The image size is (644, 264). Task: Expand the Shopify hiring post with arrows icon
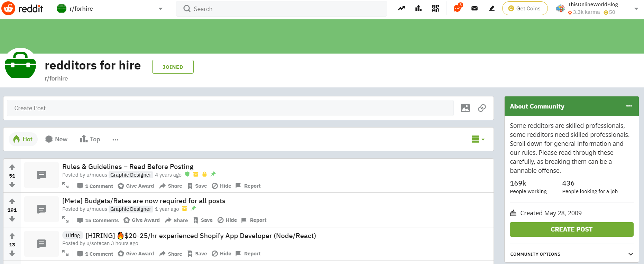(65, 253)
